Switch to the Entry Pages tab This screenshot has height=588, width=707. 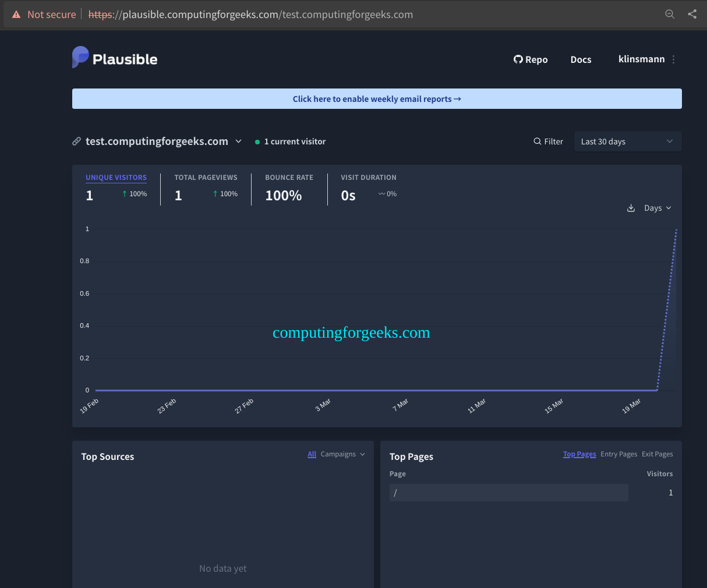tap(618, 454)
